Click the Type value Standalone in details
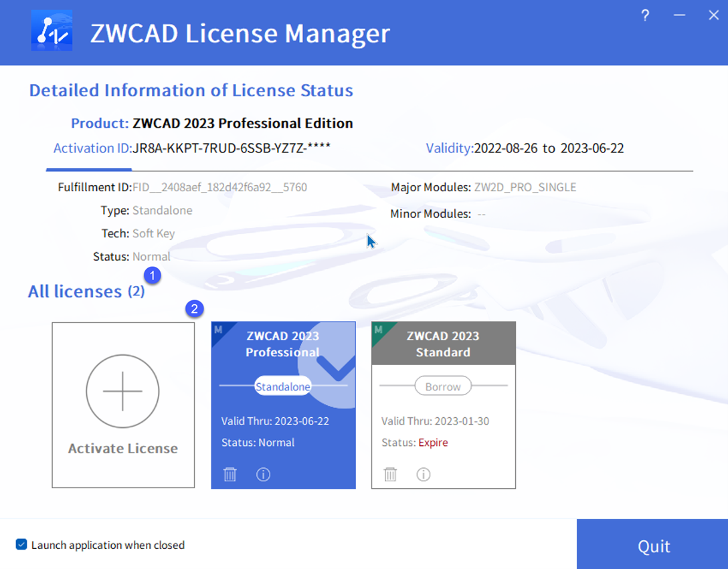 tap(163, 210)
